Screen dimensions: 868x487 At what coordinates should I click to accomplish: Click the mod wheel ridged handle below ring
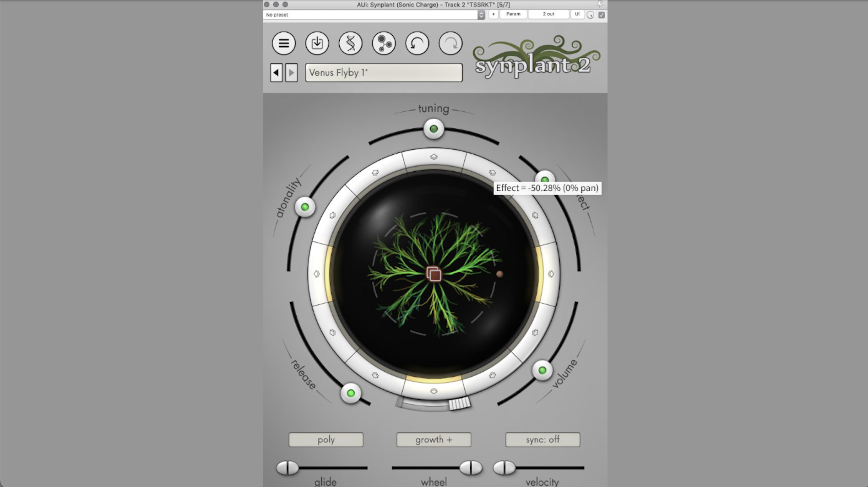point(459,403)
